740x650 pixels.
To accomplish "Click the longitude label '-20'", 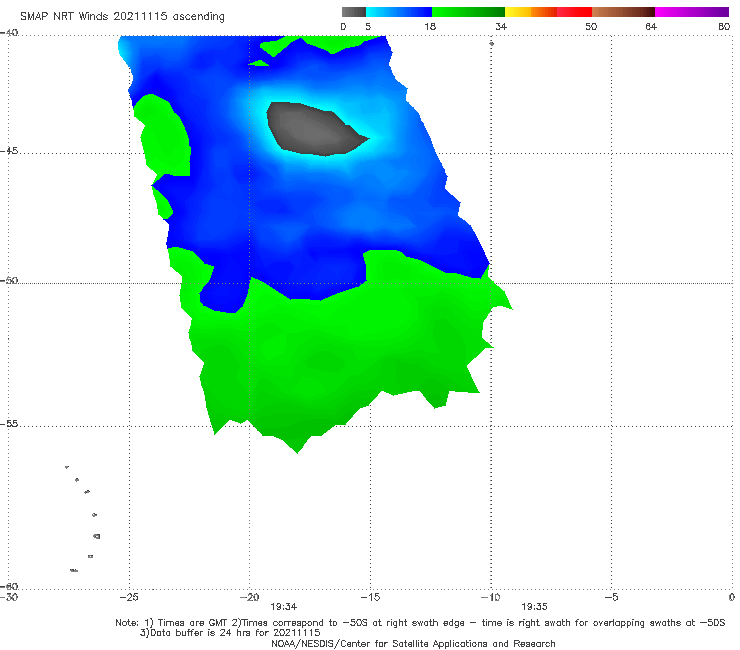I will pyautogui.click(x=249, y=597).
